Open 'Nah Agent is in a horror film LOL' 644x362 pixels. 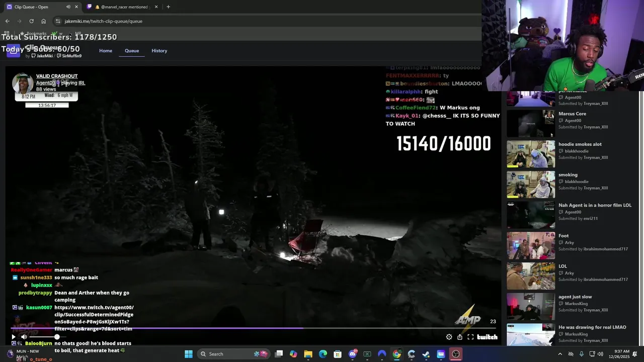click(x=595, y=205)
